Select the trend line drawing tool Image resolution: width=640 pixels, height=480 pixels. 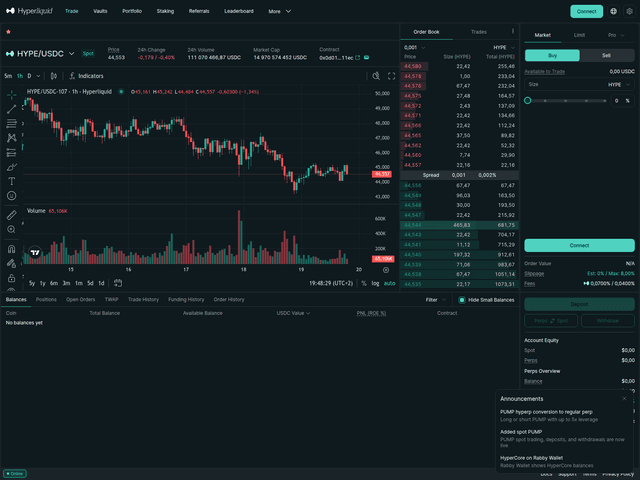[11, 109]
